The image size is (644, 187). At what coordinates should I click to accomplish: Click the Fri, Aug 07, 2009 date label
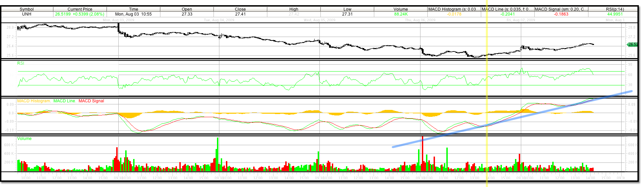pos(521,20)
